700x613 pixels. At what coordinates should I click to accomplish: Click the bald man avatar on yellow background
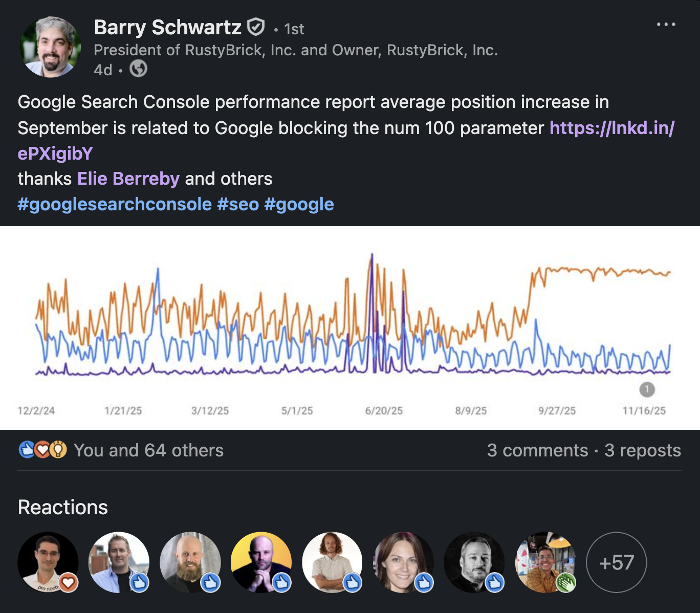261,562
